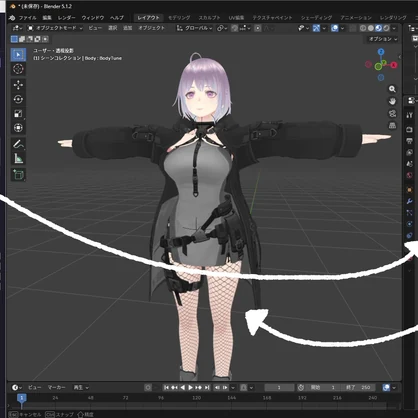This screenshot has height=418, width=418.
Task: Open the Scene properties tab
Action: (x=410, y=164)
